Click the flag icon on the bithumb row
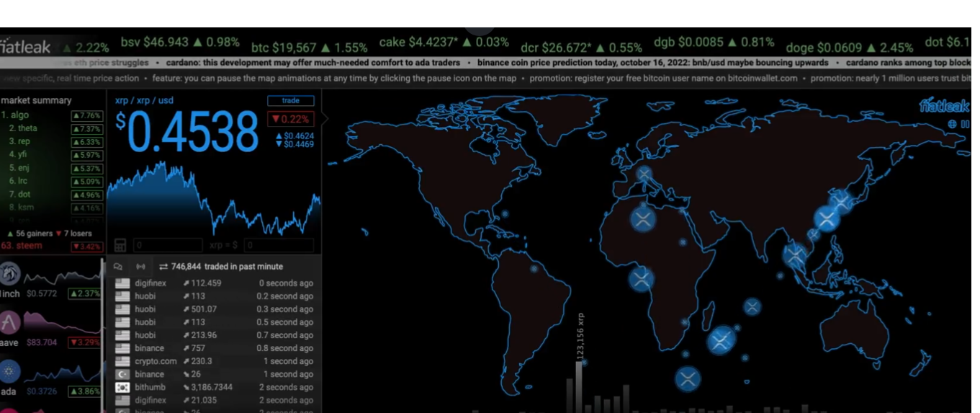The height and width of the screenshot is (413, 980). tap(122, 387)
